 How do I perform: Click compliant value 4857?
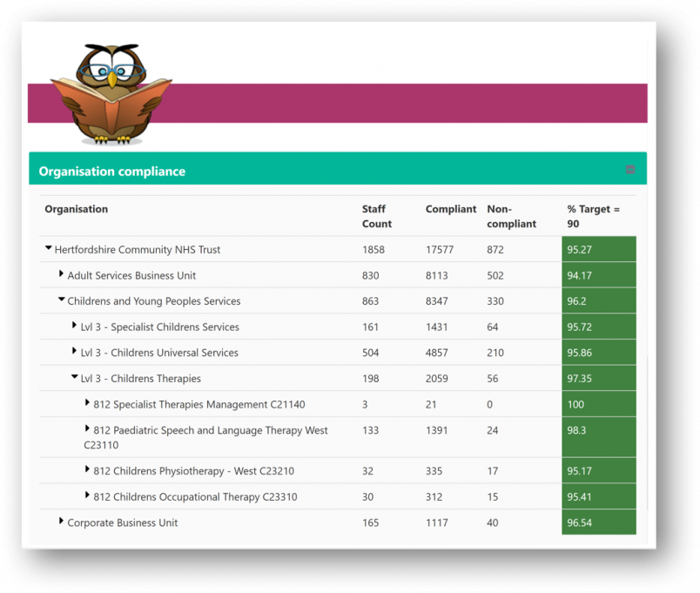(x=436, y=353)
